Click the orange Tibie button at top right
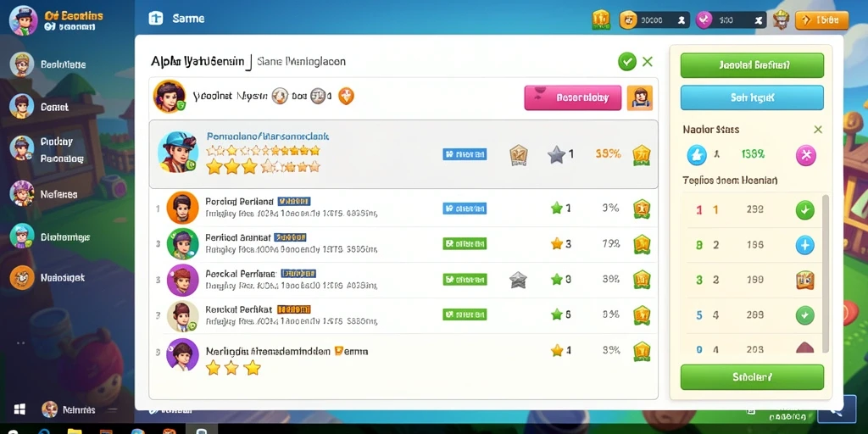868x434 pixels. click(x=821, y=20)
